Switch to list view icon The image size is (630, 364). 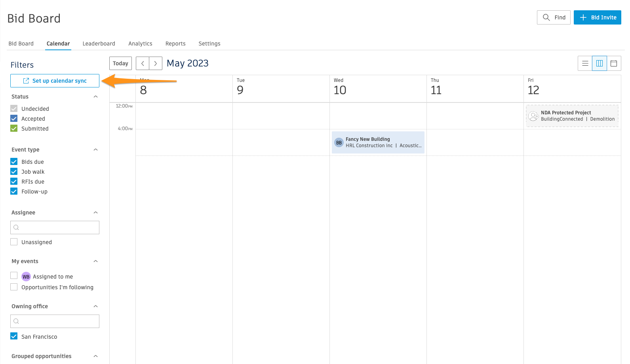pyautogui.click(x=585, y=63)
